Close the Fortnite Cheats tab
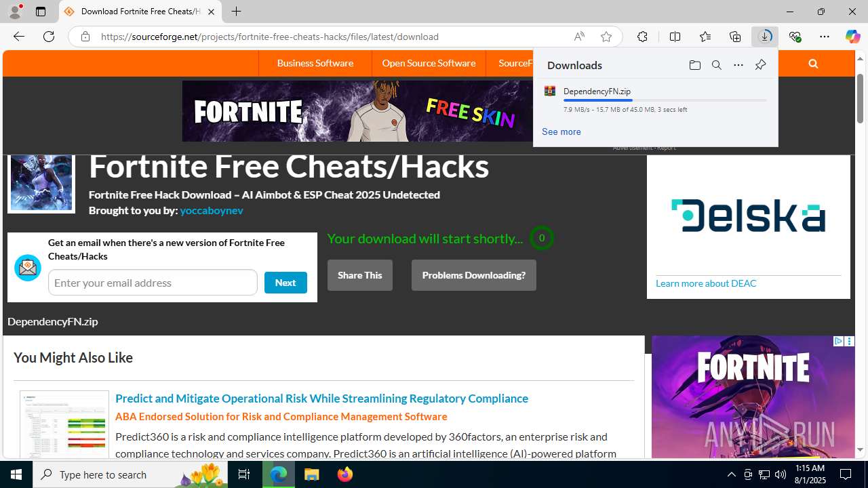Viewport: 868px width, 488px height. pos(211,12)
